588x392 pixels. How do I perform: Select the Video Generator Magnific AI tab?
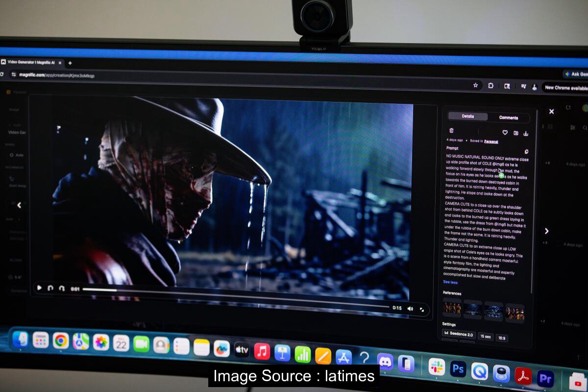pos(31,62)
